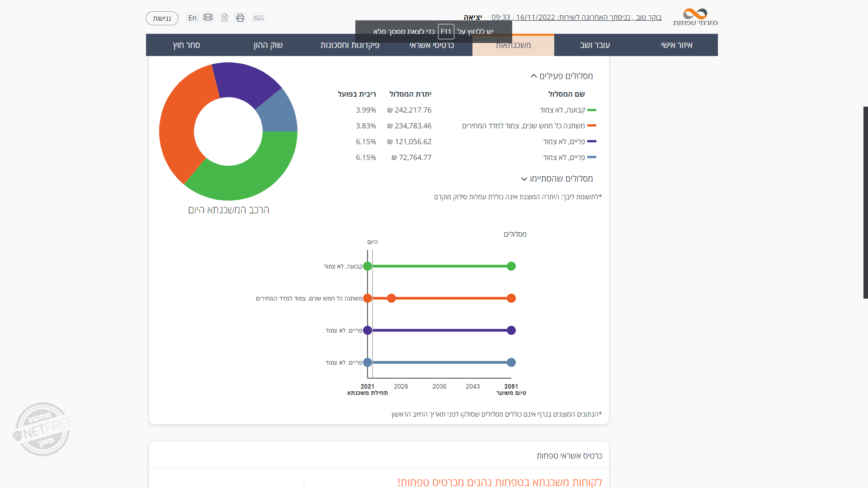Image resolution: width=868 pixels, height=488 pixels.
Task: Click the NetFree badge icon
Action: [43, 429]
